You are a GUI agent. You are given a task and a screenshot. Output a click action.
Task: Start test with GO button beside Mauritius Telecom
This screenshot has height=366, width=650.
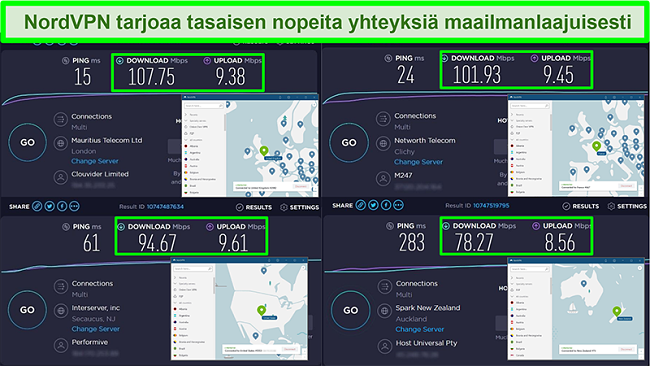[27, 142]
